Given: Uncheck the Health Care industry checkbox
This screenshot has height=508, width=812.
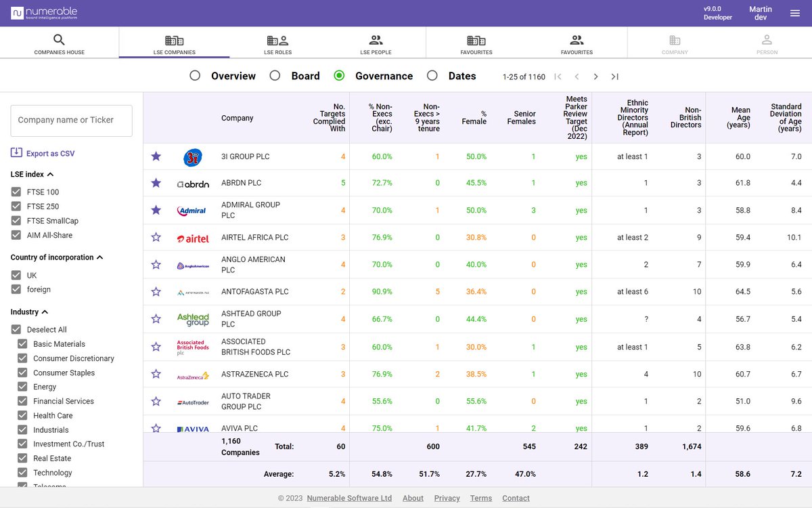Looking at the screenshot, I should [22, 415].
